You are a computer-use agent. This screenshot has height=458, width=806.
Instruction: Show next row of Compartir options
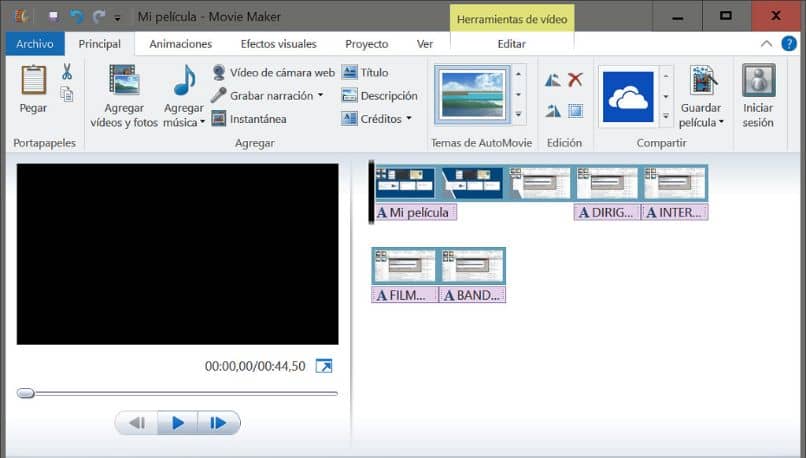pyautogui.click(x=666, y=96)
